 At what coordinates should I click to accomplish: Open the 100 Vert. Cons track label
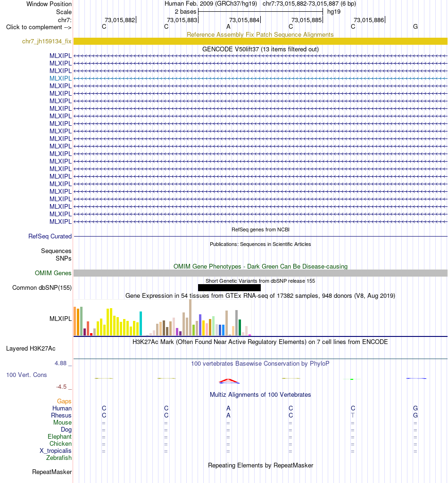pos(26,375)
